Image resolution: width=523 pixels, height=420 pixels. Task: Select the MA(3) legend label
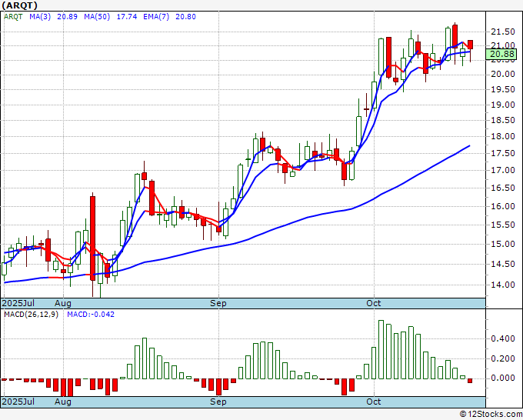[40, 17]
